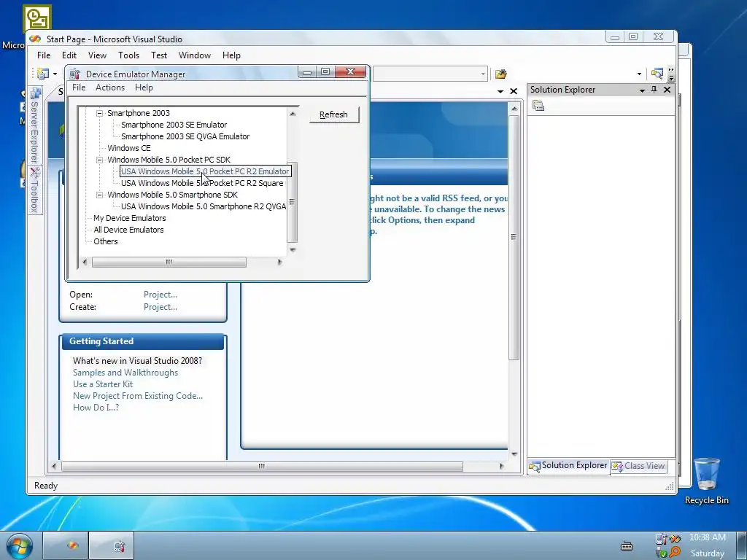This screenshot has height=560, width=747.
Task: Open the Edit menu in Visual Studio
Action: click(x=69, y=55)
